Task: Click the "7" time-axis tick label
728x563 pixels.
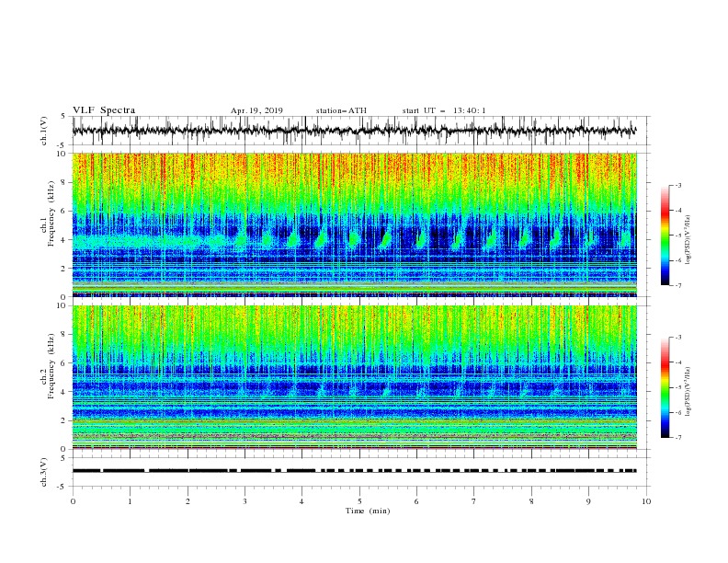Action: click(474, 501)
